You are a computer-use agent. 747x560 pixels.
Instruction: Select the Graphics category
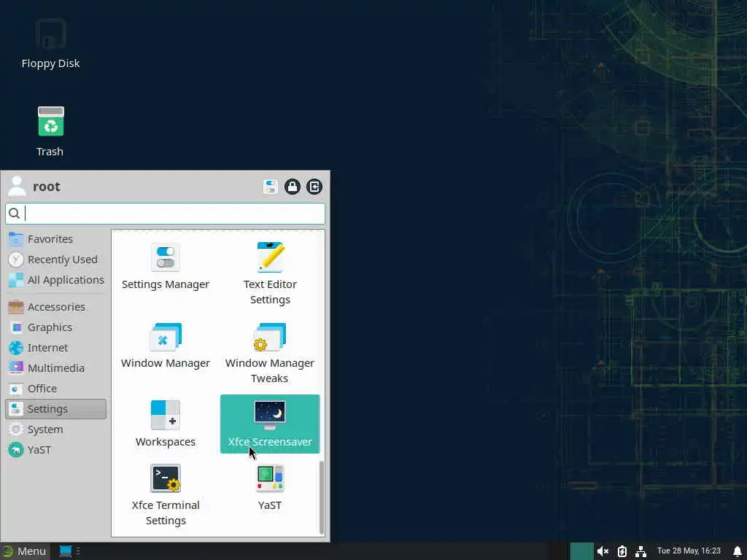point(55,327)
